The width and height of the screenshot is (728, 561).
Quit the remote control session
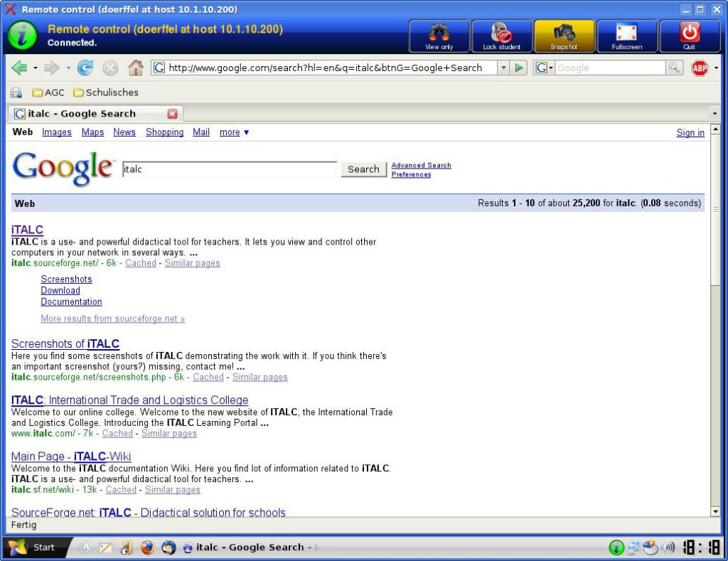click(x=689, y=36)
